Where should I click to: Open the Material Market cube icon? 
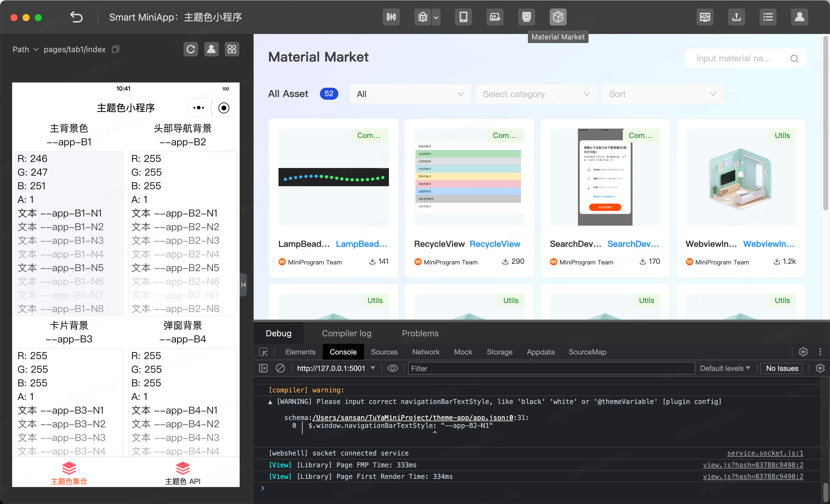coord(558,17)
